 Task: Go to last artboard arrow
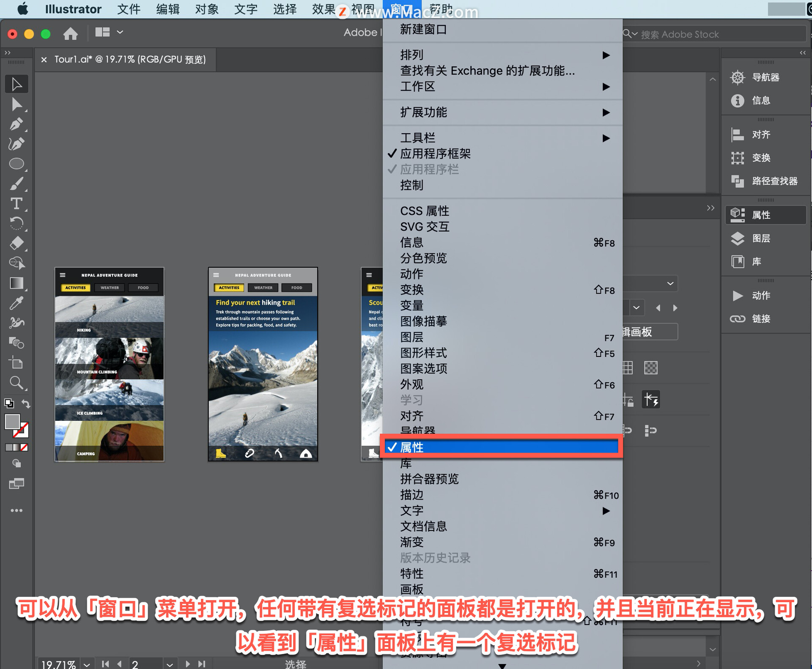pyautogui.click(x=202, y=664)
